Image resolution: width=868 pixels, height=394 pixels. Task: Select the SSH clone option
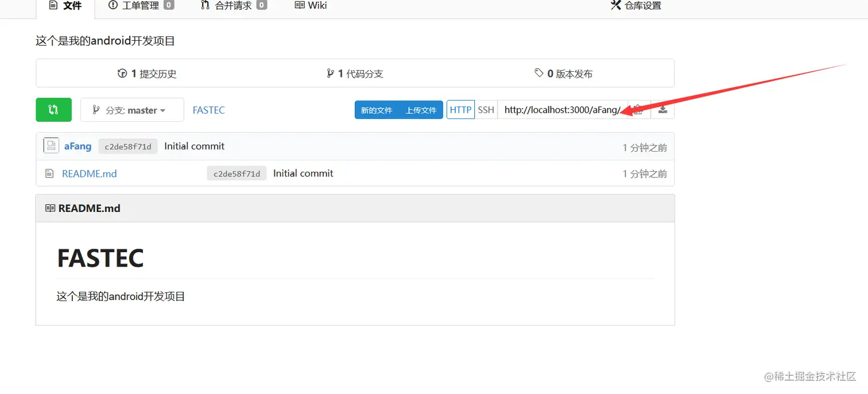pos(486,110)
